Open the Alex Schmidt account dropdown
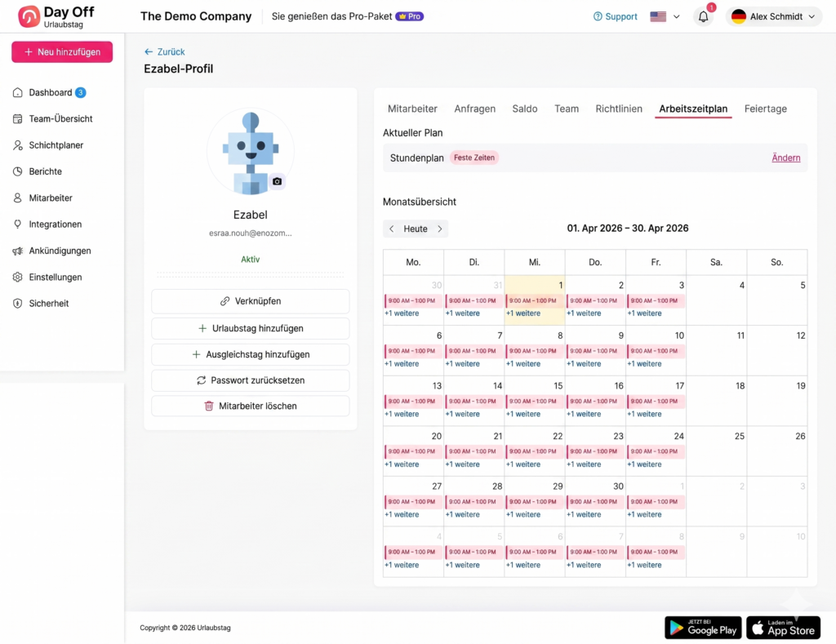The image size is (836, 644). tap(772, 16)
